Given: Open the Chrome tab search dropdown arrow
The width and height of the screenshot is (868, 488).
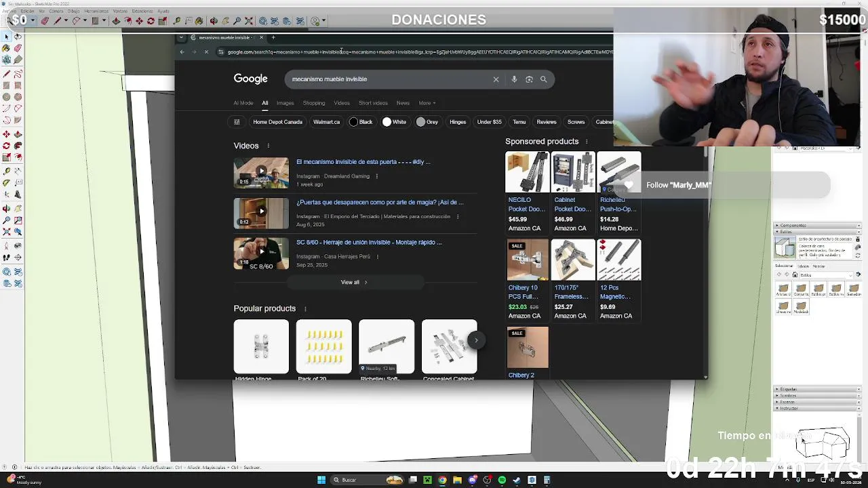Looking at the screenshot, I should tap(180, 37).
